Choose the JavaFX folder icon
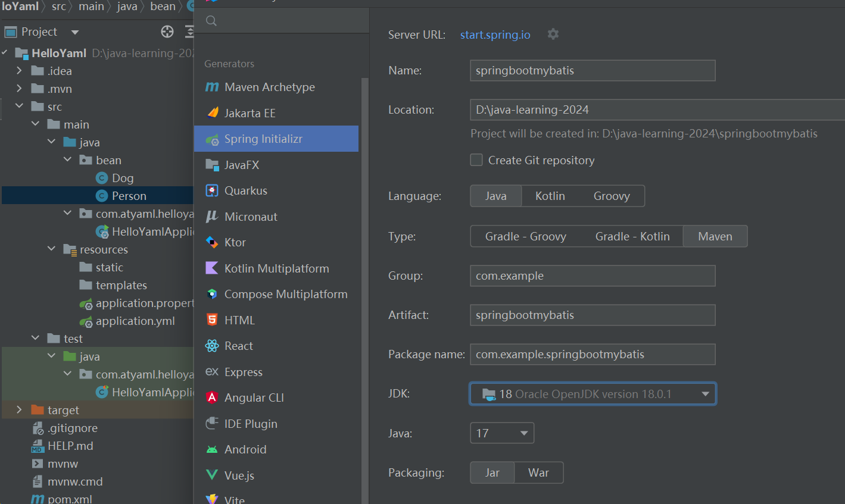The height and width of the screenshot is (504, 845). pos(212,165)
